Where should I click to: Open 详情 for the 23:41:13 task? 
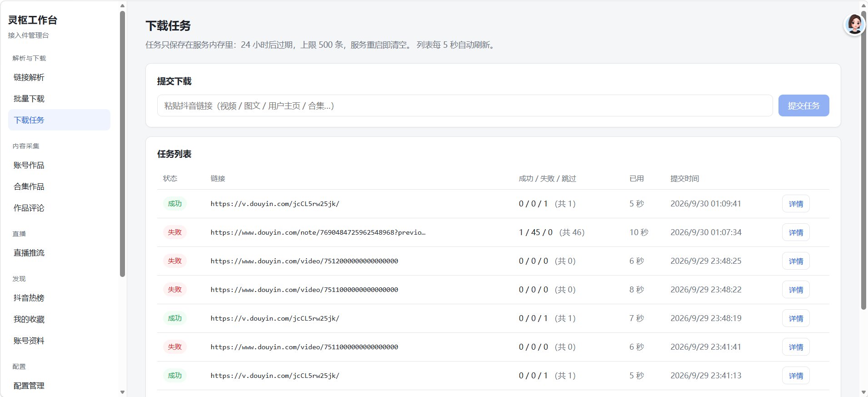(796, 376)
